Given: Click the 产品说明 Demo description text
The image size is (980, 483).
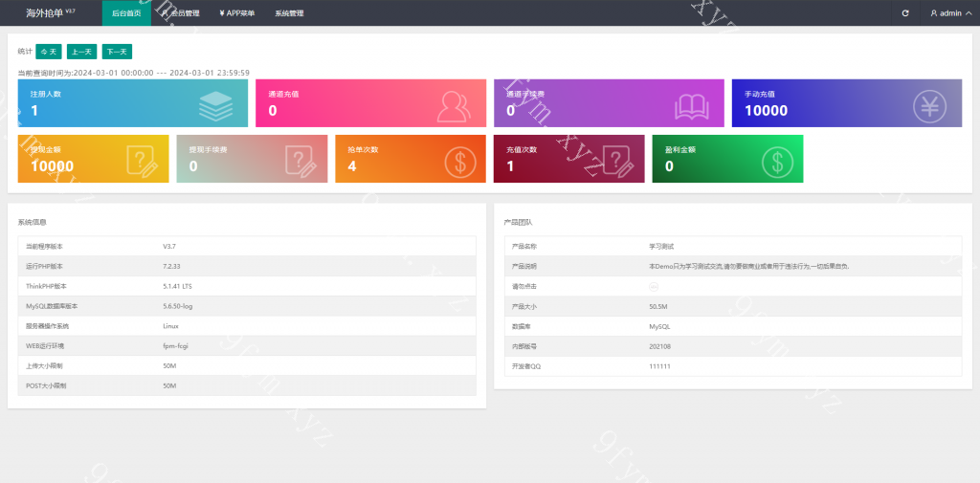Looking at the screenshot, I should [x=749, y=266].
